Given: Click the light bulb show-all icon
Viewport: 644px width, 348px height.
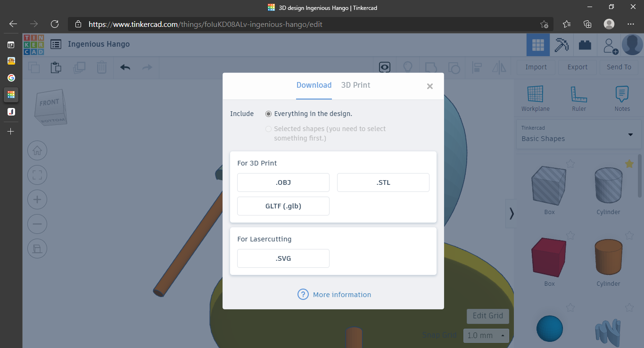Looking at the screenshot, I should (408, 67).
